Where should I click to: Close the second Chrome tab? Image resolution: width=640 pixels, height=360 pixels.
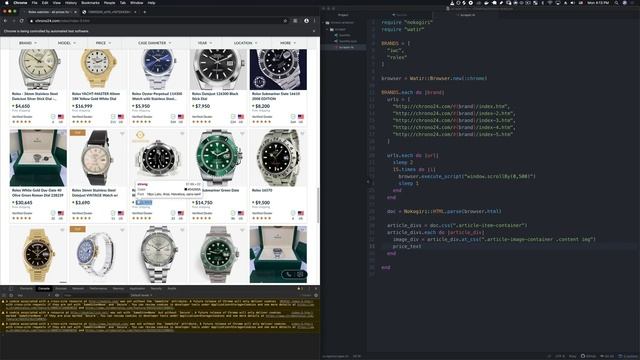tap(135, 12)
